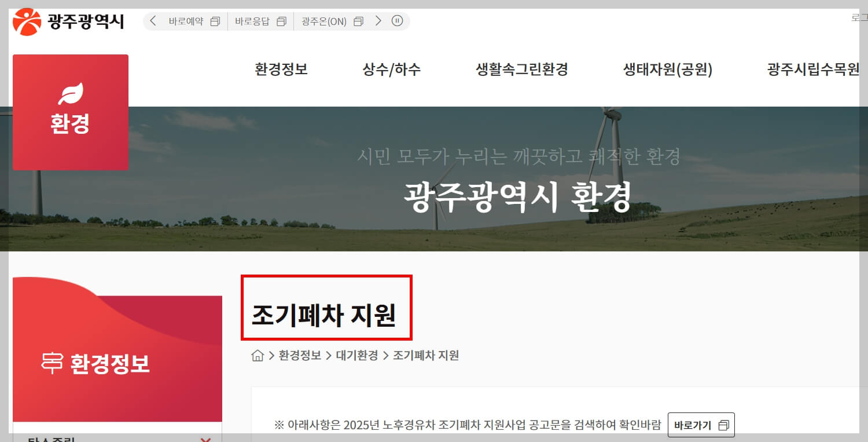
Task: Click the 광주광역시 환경 banner title
Action: 517,198
